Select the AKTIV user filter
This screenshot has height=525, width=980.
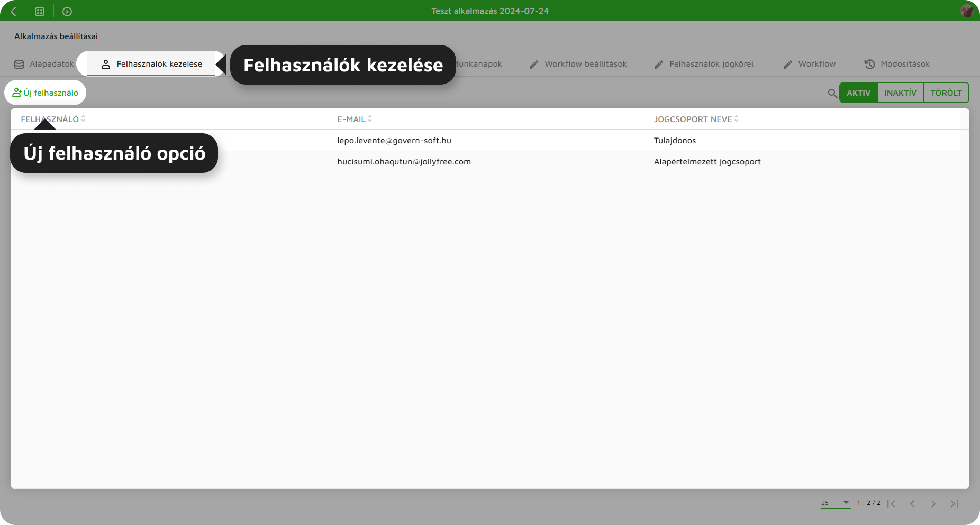[x=858, y=93]
